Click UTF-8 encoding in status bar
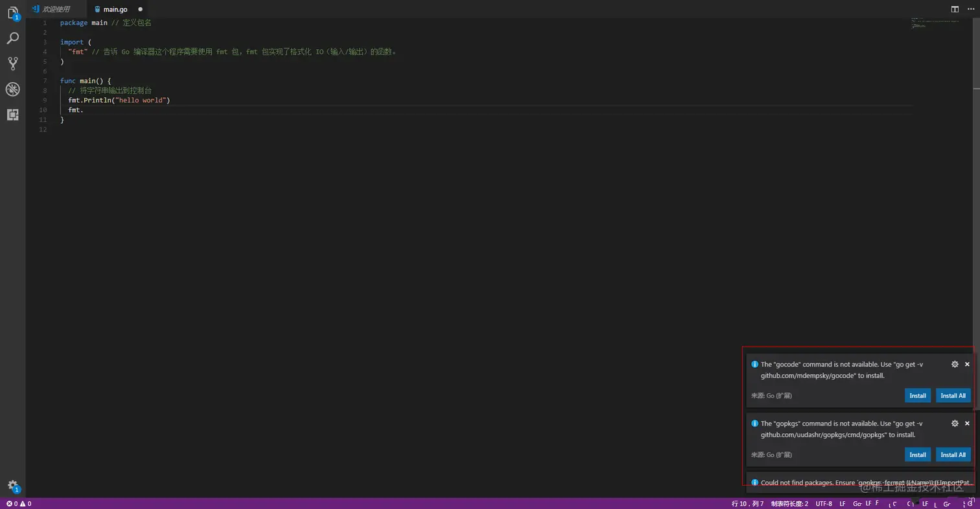The image size is (980, 509). pos(824,503)
